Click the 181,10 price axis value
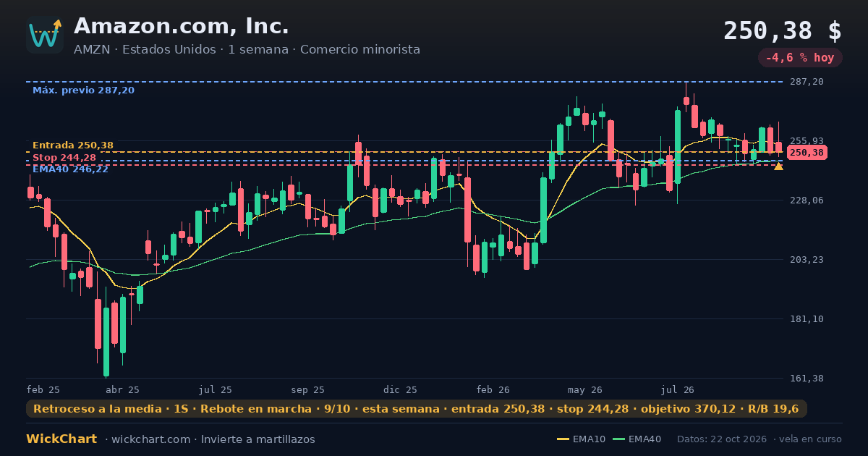The width and height of the screenshot is (868, 456). (x=807, y=319)
